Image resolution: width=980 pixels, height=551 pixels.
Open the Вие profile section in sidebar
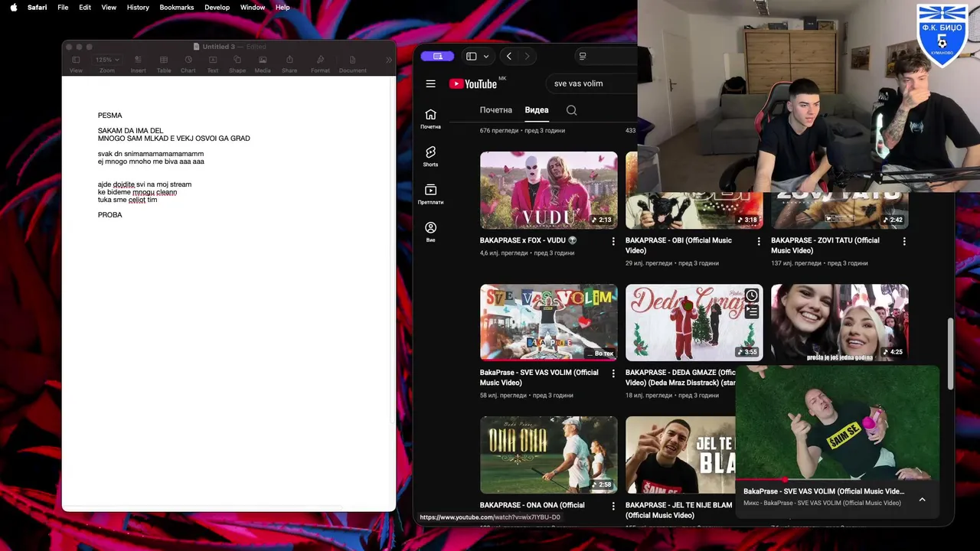point(431,231)
